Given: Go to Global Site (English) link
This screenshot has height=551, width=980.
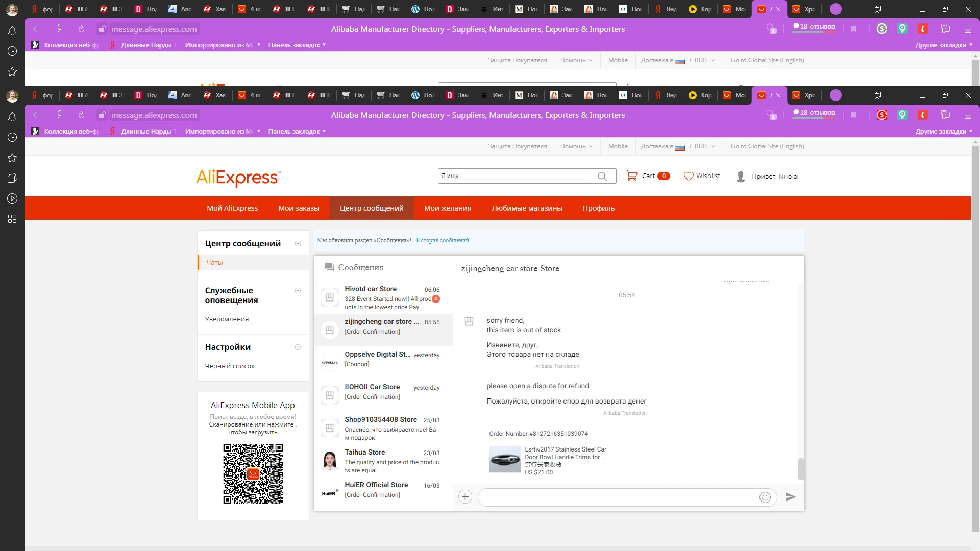Looking at the screenshot, I should (x=767, y=146).
